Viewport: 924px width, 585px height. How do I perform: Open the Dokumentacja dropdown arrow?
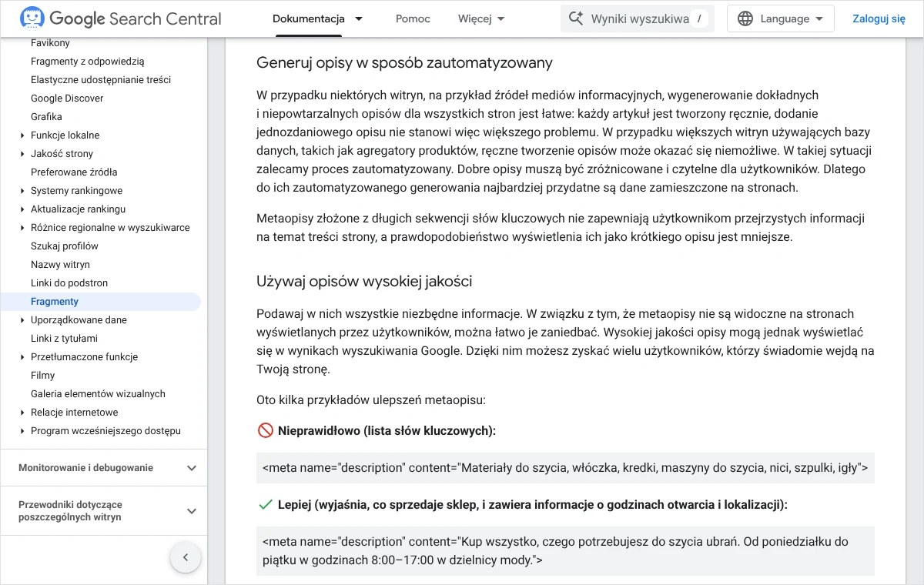click(359, 18)
